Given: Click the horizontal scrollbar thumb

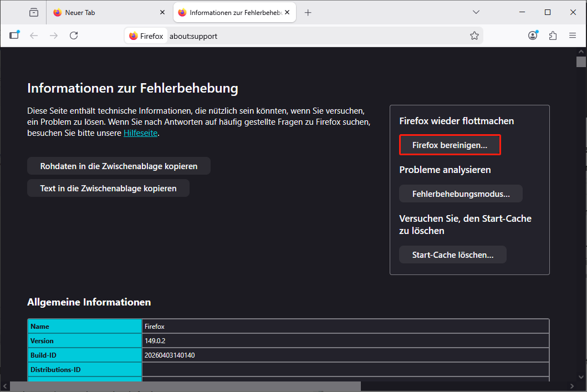Looking at the screenshot, I should point(185,386).
